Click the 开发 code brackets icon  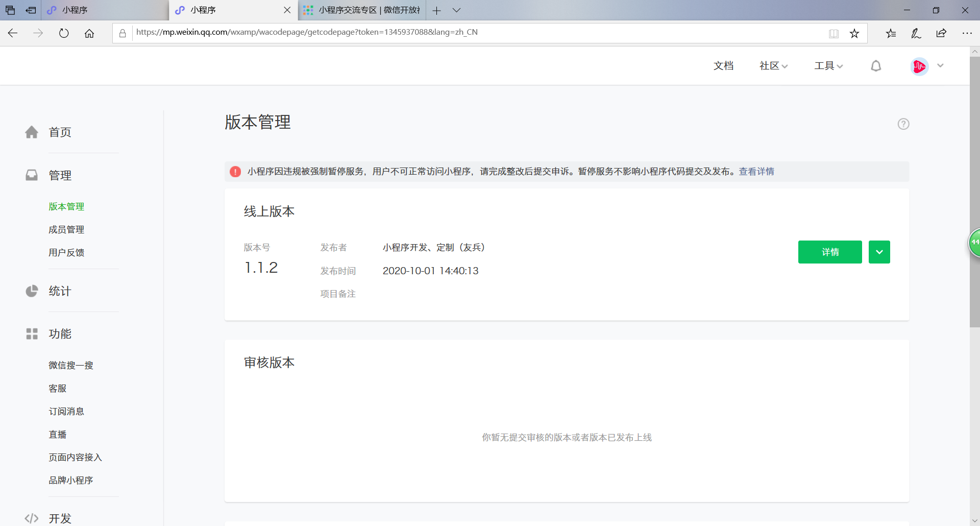point(32,518)
